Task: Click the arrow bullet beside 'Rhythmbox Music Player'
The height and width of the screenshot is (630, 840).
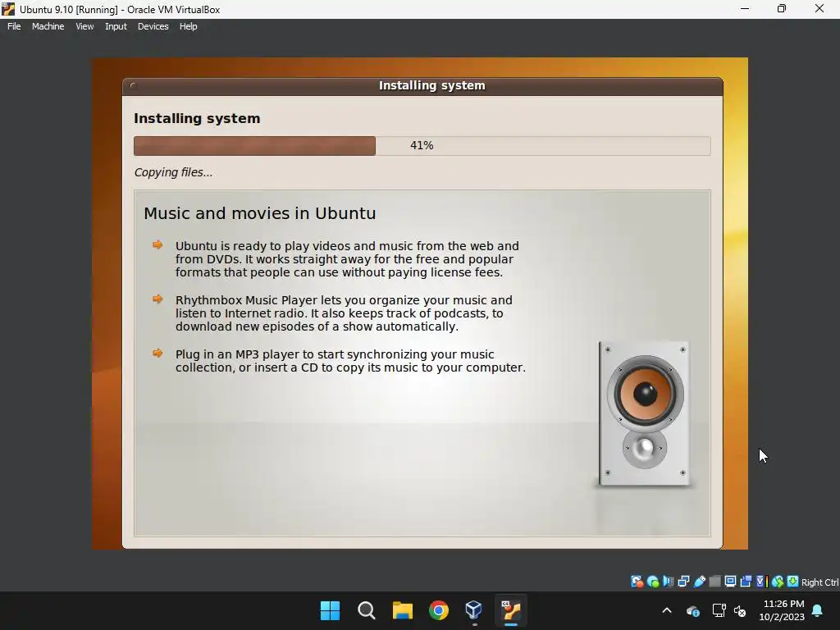Action: tap(157, 299)
